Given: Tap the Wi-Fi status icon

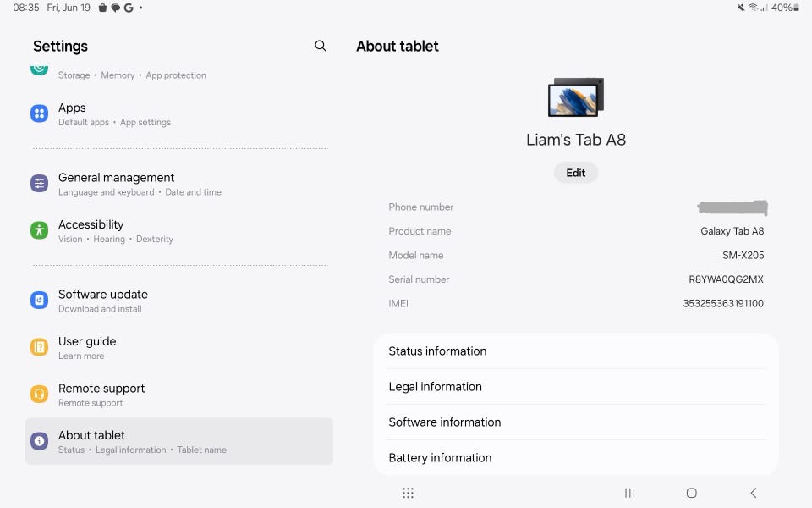Looking at the screenshot, I should pos(753,8).
